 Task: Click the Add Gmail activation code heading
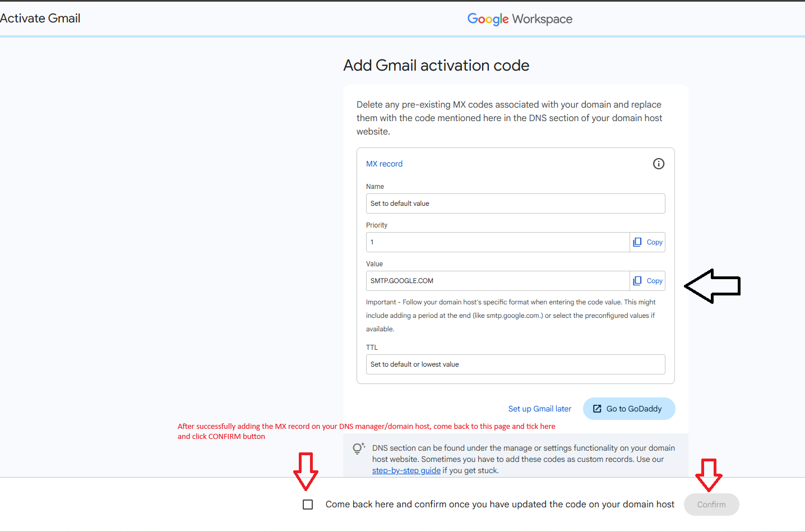(x=436, y=66)
